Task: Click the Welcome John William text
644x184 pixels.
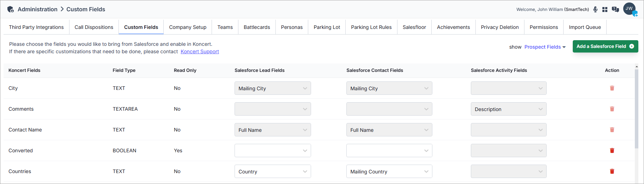Action: 553,10
